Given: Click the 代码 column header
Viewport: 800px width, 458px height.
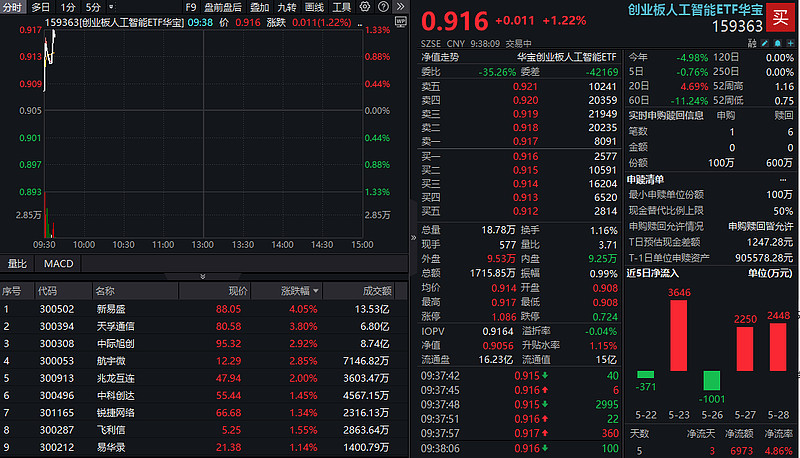Looking at the screenshot, I should pos(47,291).
